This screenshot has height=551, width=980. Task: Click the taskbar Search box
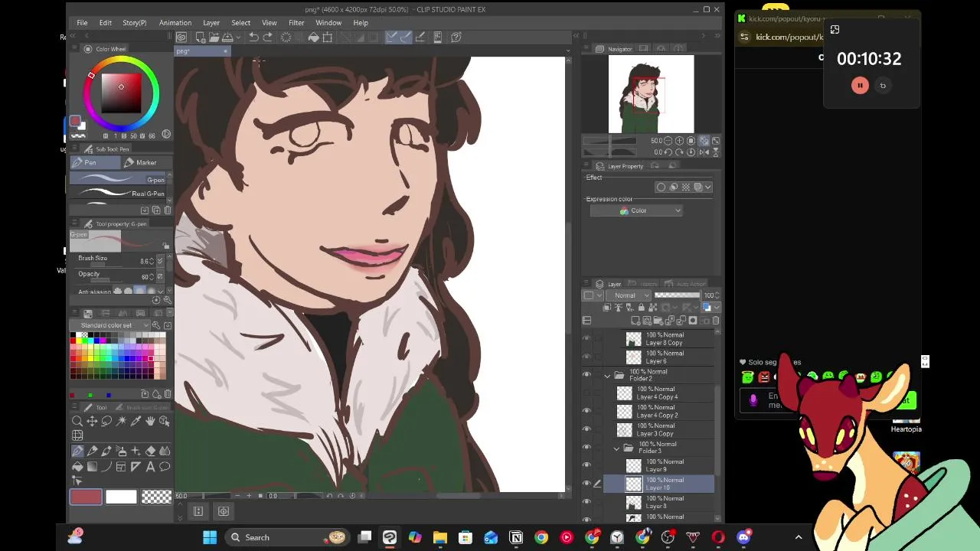pos(288,537)
